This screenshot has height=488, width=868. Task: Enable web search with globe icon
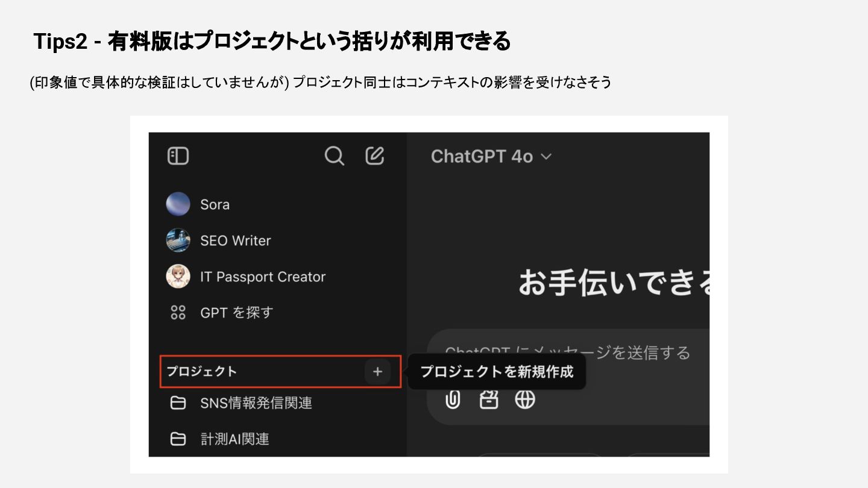click(525, 399)
